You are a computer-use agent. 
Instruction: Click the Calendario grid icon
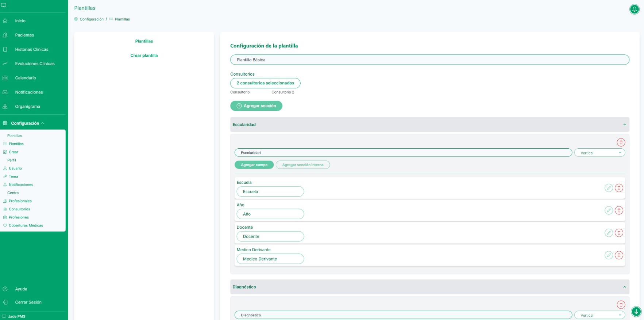coord(5,78)
